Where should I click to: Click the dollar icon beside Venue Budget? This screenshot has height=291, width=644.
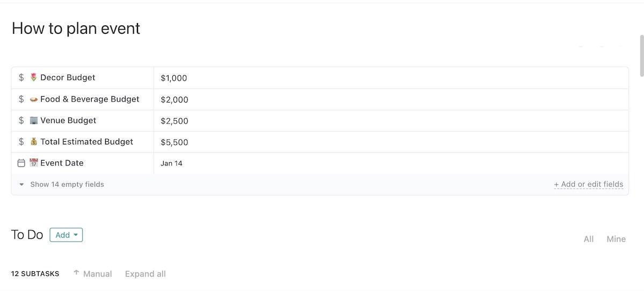pos(21,120)
